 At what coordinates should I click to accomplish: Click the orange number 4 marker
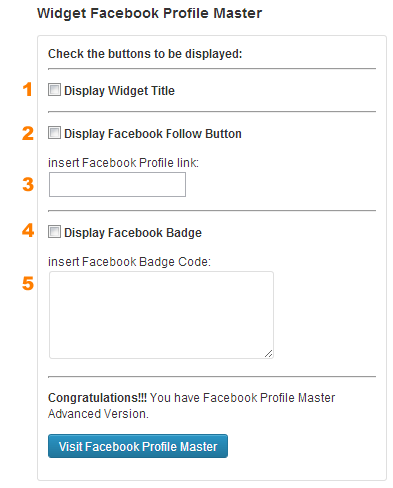point(28,230)
